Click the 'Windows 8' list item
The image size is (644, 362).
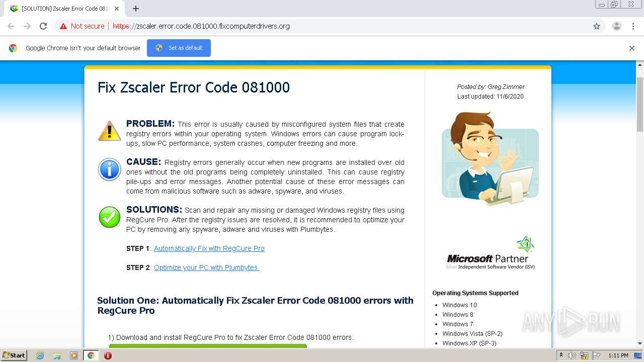[x=458, y=315]
